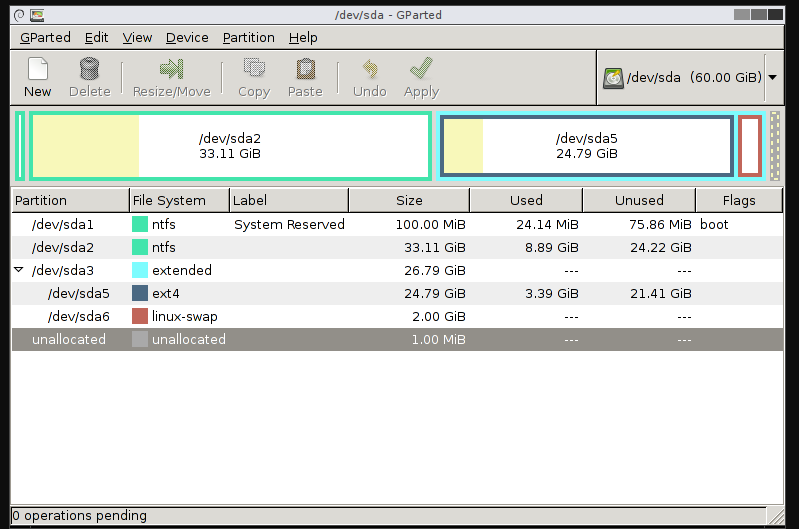The height and width of the screenshot is (529, 799).
Task: Collapse the /dev/sda3 extended partition tree
Action: pos(19,270)
